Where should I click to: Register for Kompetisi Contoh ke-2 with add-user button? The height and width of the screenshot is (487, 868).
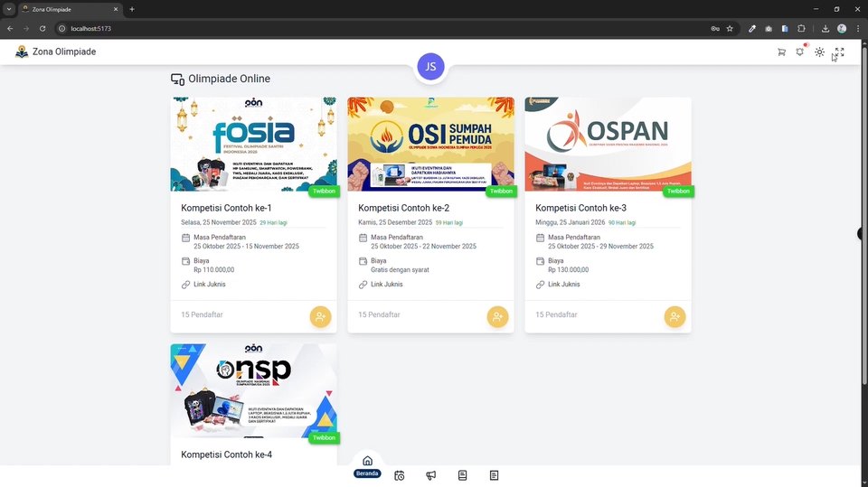tap(497, 316)
